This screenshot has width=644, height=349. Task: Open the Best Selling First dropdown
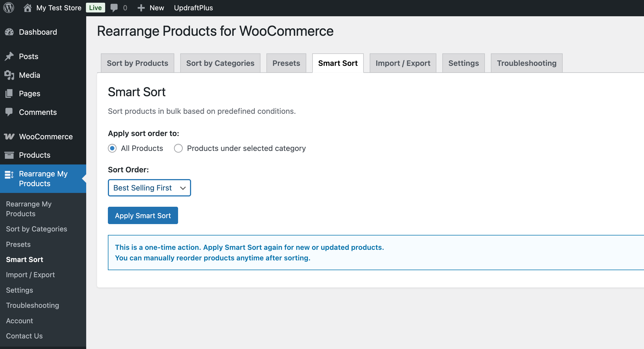pyautogui.click(x=149, y=188)
